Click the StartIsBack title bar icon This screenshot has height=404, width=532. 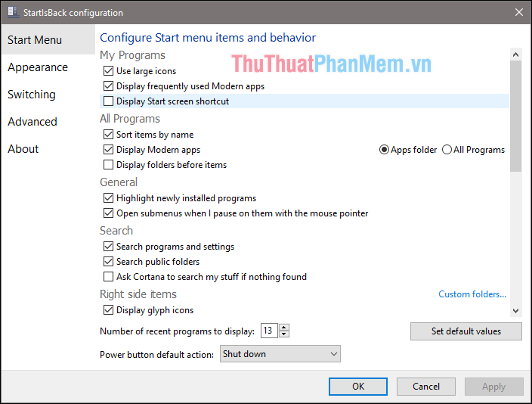(13, 12)
